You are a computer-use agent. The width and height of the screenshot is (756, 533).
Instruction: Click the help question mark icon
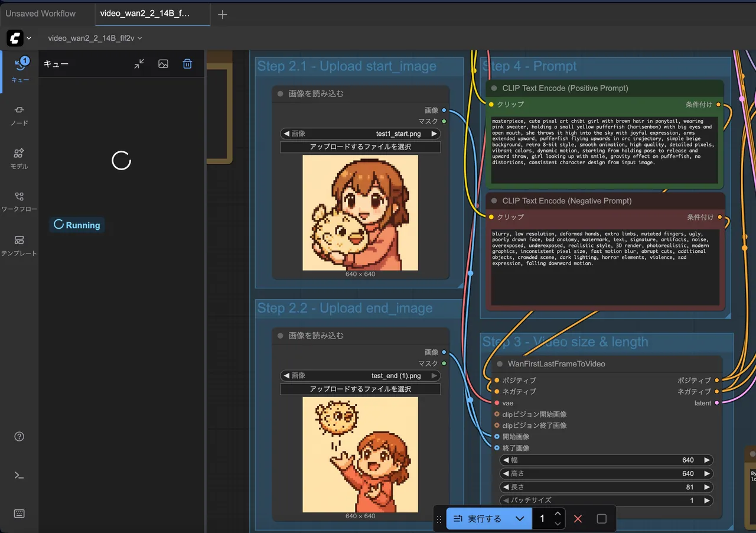coord(19,437)
